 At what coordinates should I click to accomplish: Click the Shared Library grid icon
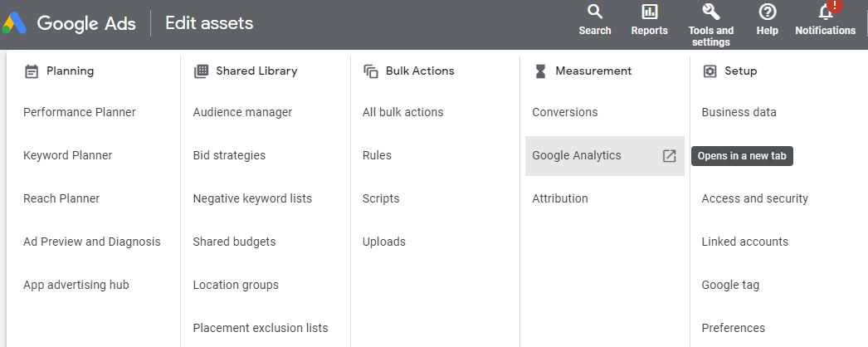[x=201, y=71]
